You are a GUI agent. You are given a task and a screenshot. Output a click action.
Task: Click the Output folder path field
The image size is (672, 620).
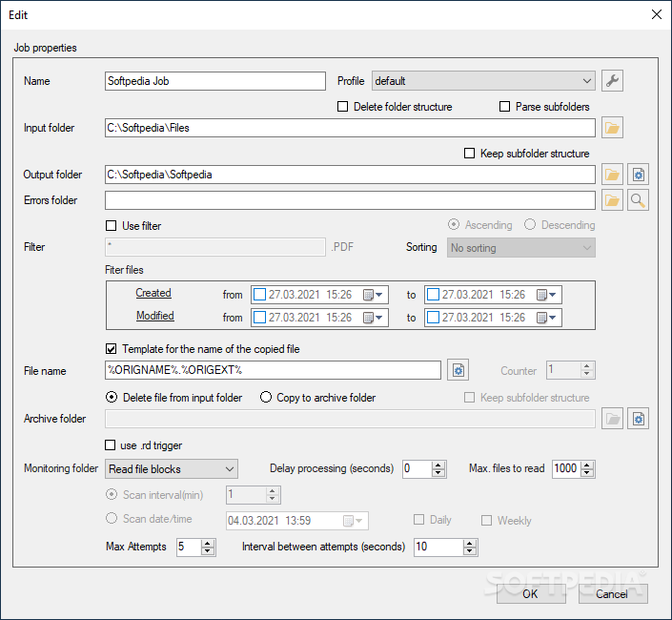tap(350, 175)
